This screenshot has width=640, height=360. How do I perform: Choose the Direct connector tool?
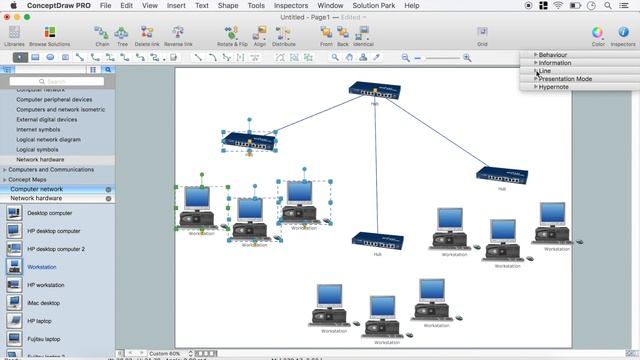point(80,58)
